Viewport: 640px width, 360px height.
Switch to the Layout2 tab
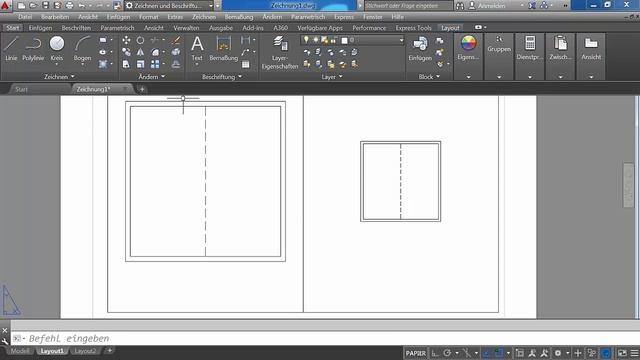coord(85,351)
